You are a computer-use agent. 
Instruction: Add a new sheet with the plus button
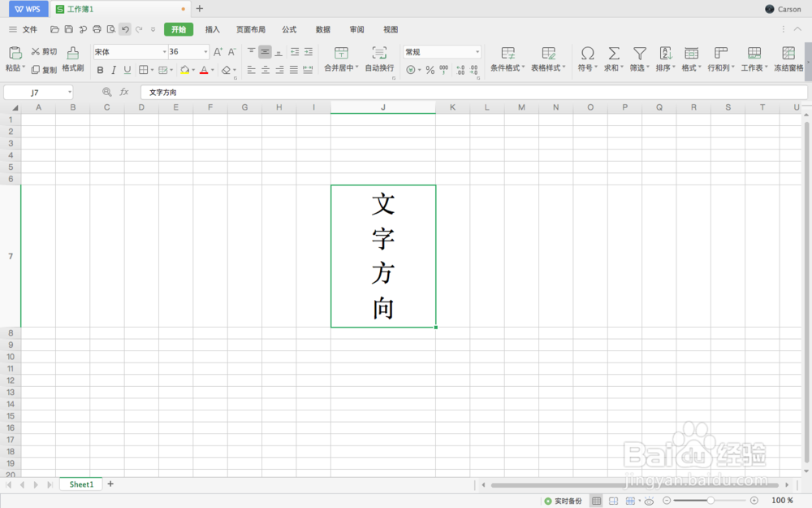pos(110,484)
